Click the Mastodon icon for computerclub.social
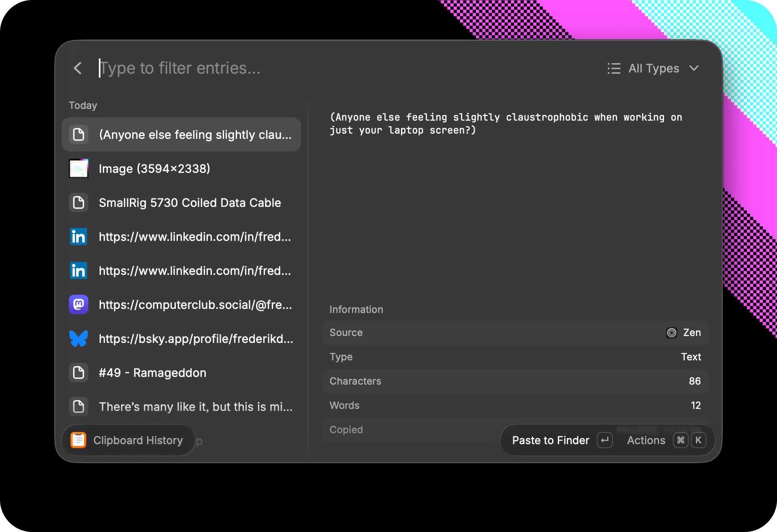The image size is (777, 532). pyautogui.click(x=79, y=304)
